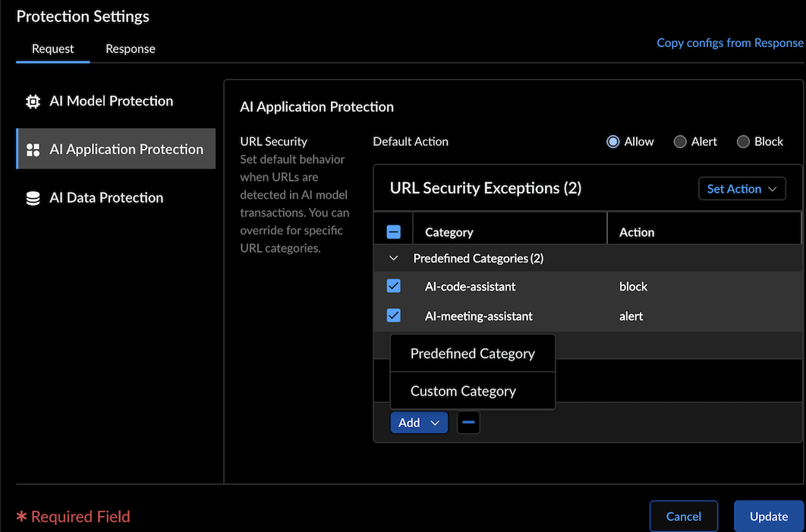This screenshot has width=806, height=532.
Task: Toggle the select-all checkbox in table header
Action: [394, 232]
